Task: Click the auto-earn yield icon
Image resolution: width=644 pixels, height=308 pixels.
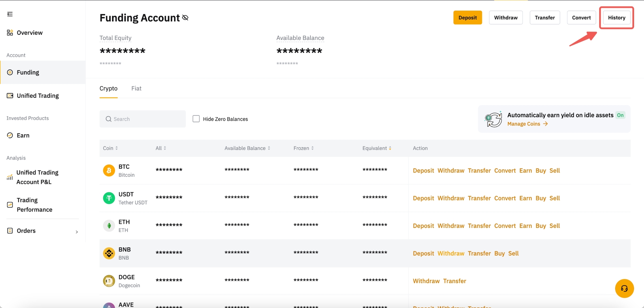Action: (x=493, y=119)
